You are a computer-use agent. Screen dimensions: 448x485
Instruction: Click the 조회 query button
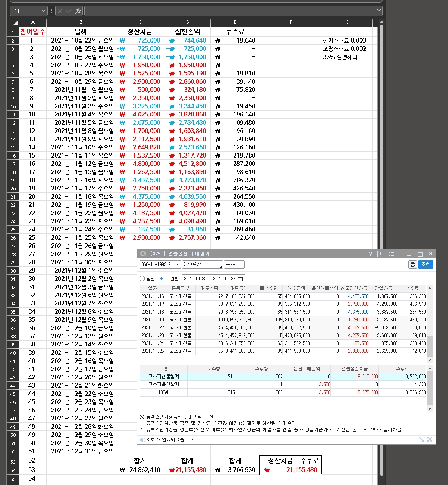[426, 264]
